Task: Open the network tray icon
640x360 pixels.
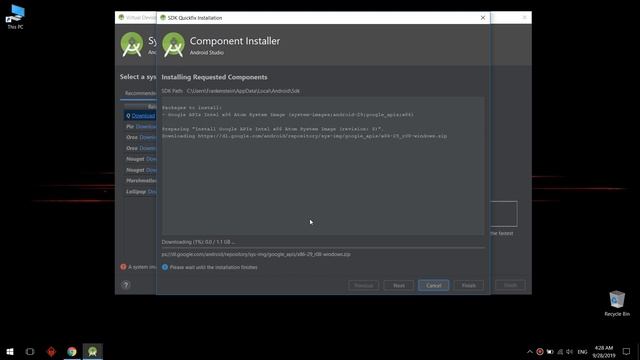Action: coord(560,351)
